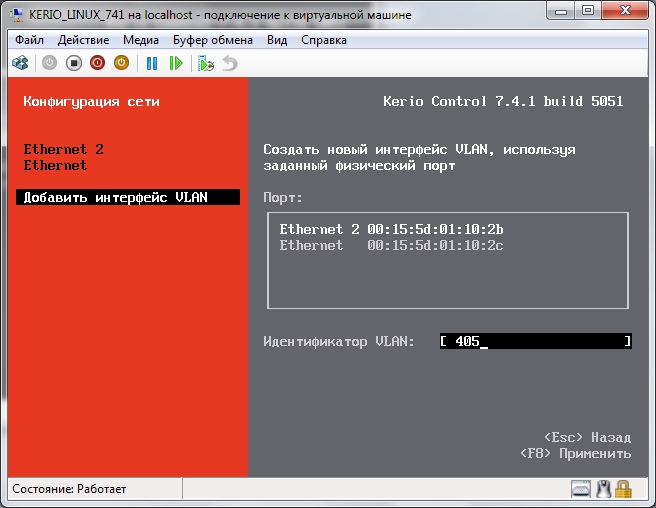The height and width of the screenshot is (508, 656).
Task: Click the Snapshot (checkpoint) icon
Action: (206, 64)
